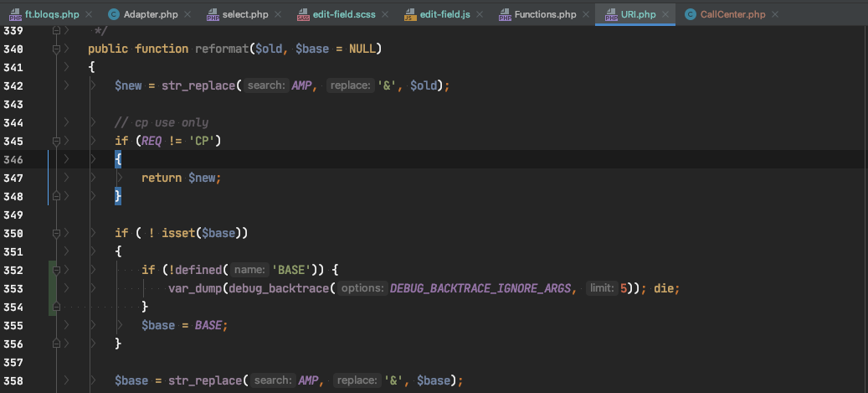Open the edit-field.scss tab
The width and height of the screenshot is (868, 393).
343,14
